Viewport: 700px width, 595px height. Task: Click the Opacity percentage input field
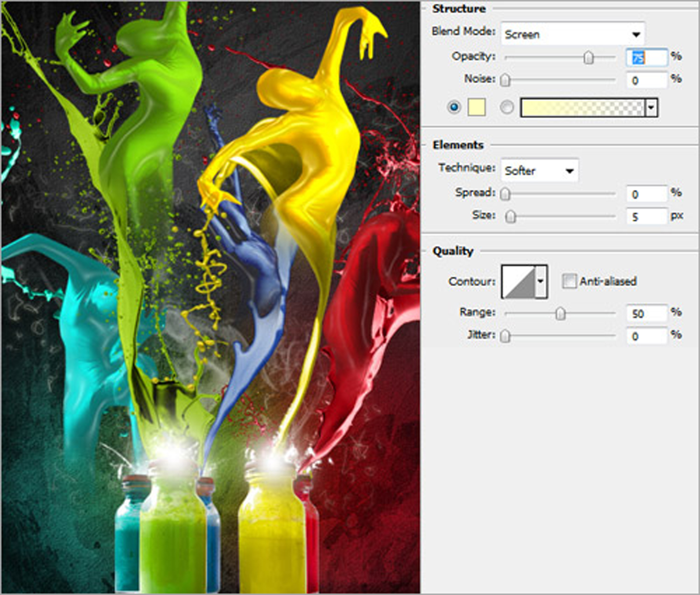[x=646, y=57]
